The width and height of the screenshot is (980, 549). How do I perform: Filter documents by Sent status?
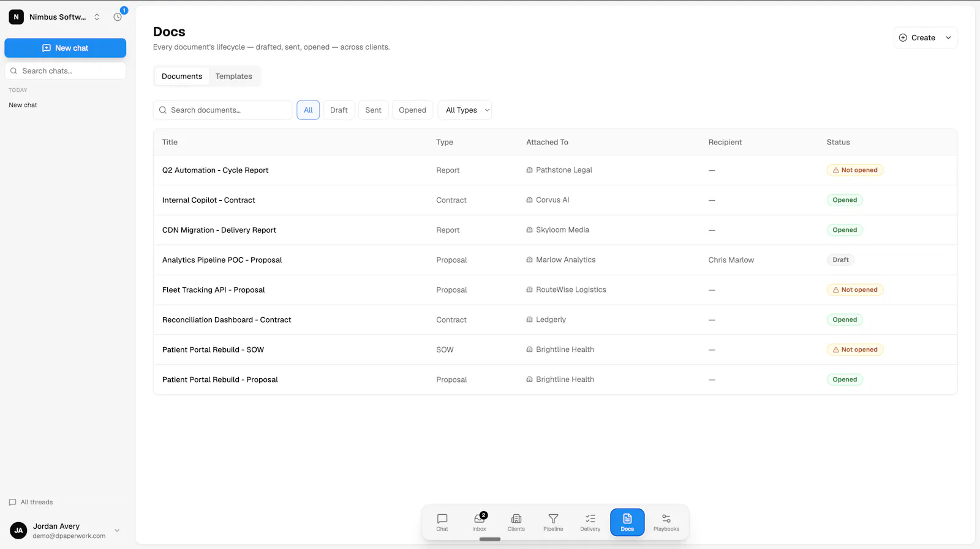tap(373, 110)
